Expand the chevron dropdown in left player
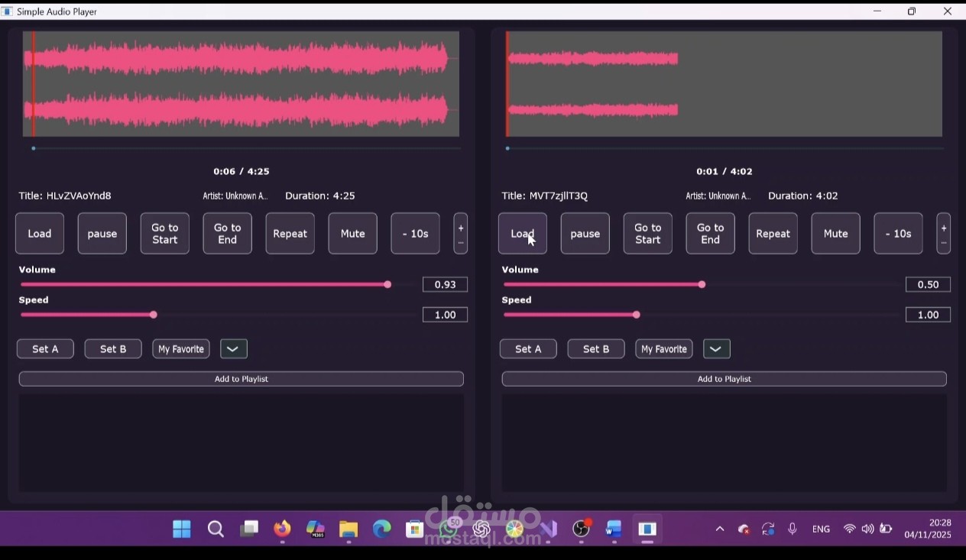Image resolution: width=966 pixels, height=560 pixels. [x=234, y=349]
